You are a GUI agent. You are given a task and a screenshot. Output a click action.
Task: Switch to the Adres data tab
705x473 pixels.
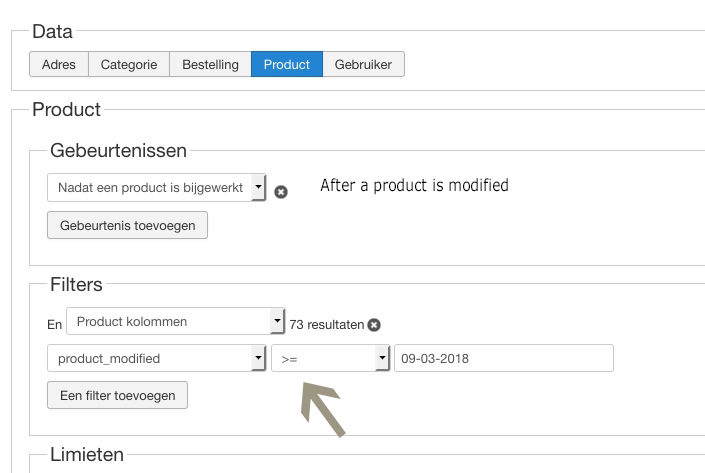59,65
